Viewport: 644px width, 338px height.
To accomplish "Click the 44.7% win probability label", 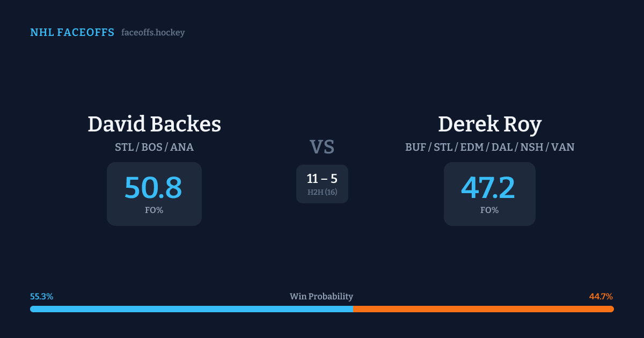I will coord(601,297).
